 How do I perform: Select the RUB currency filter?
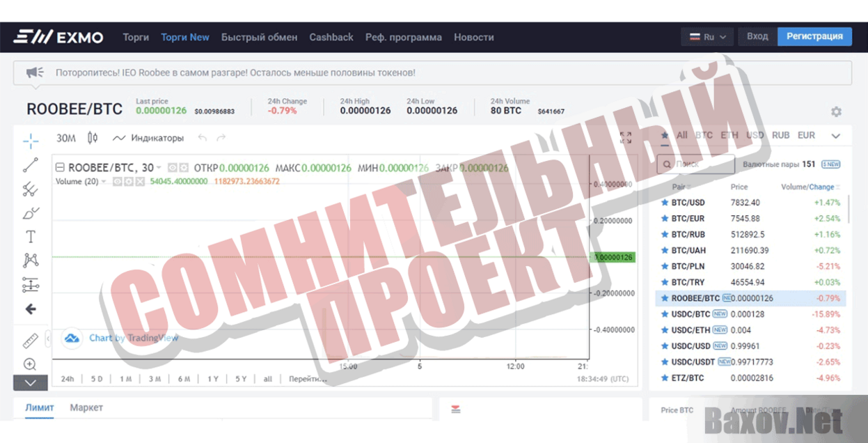pyautogui.click(x=780, y=135)
